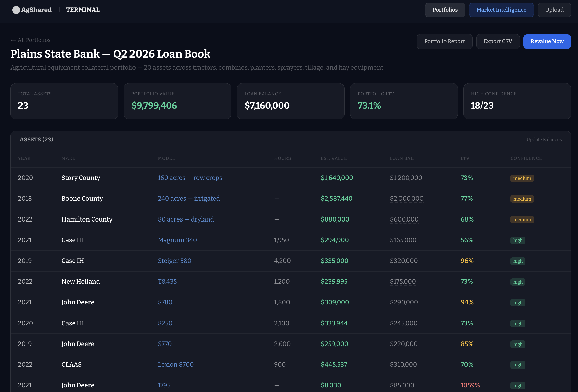Screen dimensions: 578x392
Task: Open the S770 model link
Action: coord(165,344)
